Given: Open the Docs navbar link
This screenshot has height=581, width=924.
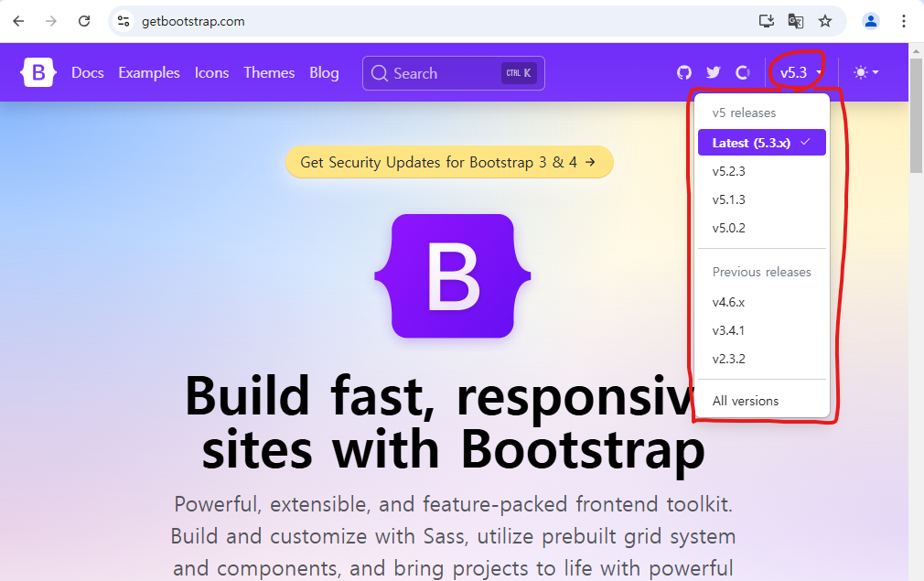Looking at the screenshot, I should [x=88, y=72].
